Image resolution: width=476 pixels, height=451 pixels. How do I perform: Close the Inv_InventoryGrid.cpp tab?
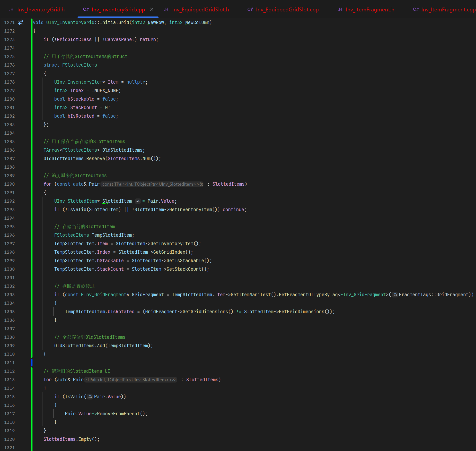coord(152,9)
